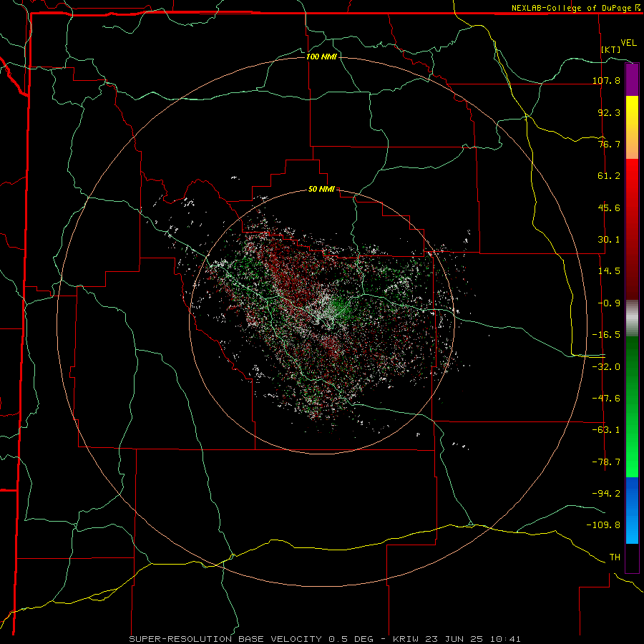The height and width of the screenshot is (644, 644).
Task: Click the -47.6 scale value
Action: [x=606, y=398]
